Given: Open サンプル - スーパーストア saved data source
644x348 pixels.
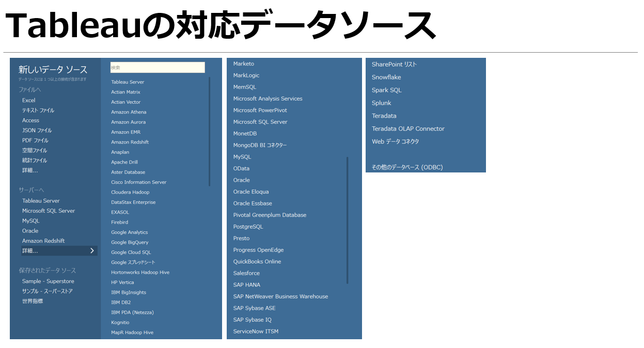Looking at the screenshot, I should [48, 291].
